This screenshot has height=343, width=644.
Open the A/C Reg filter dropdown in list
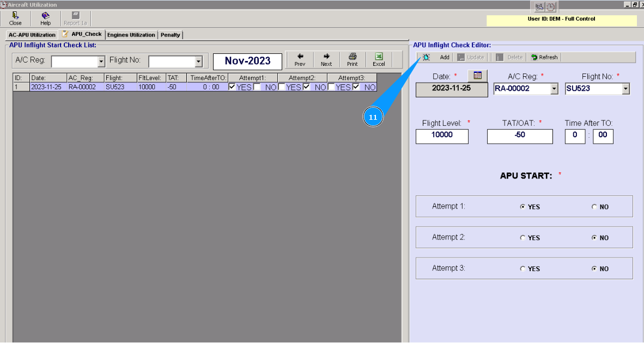(x=101, y=62)
